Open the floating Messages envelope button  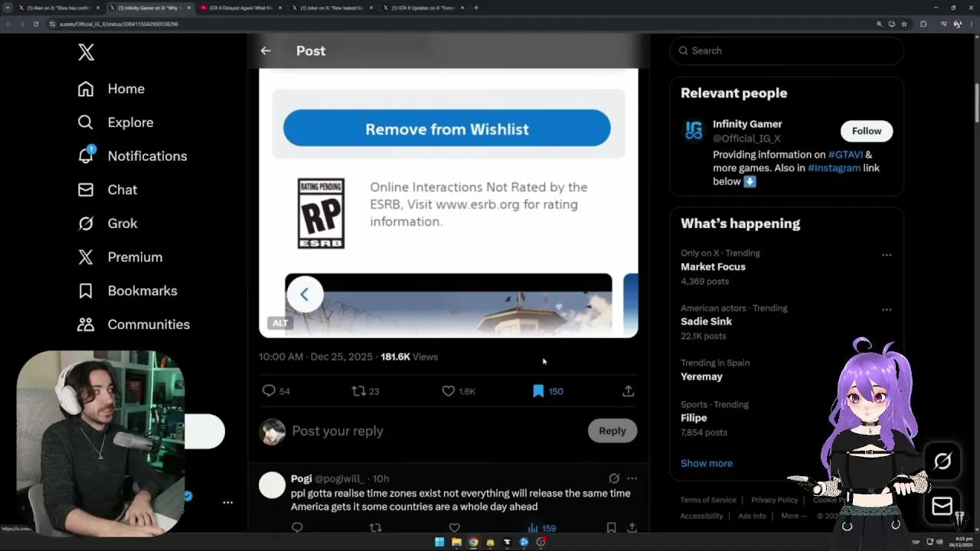[x=942, y=506]
